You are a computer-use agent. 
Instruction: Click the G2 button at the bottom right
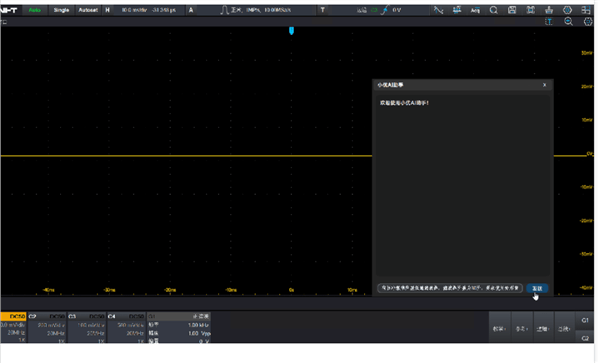click(585, 338)
